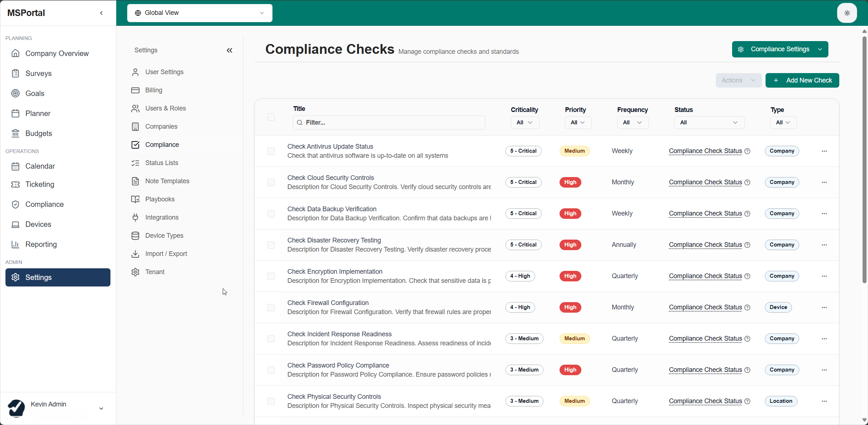The height and width of the screenshot is (425, 868).
Task: Click the Goals target icon
Action: (x=15, y=93)
